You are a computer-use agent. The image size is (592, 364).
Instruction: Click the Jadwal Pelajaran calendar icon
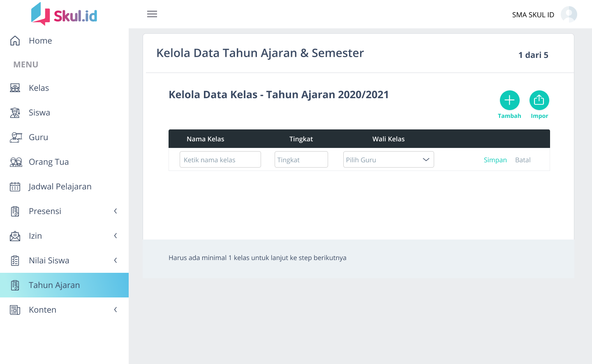coord(15,187)
